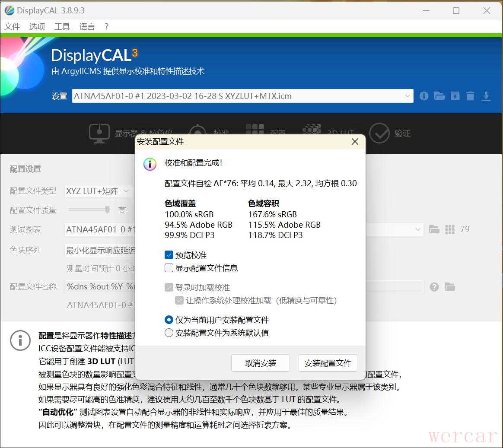This screenshot has width=503, height=448.
Task: Uncheck the 预览校准 checkbox
Action: 169,255
